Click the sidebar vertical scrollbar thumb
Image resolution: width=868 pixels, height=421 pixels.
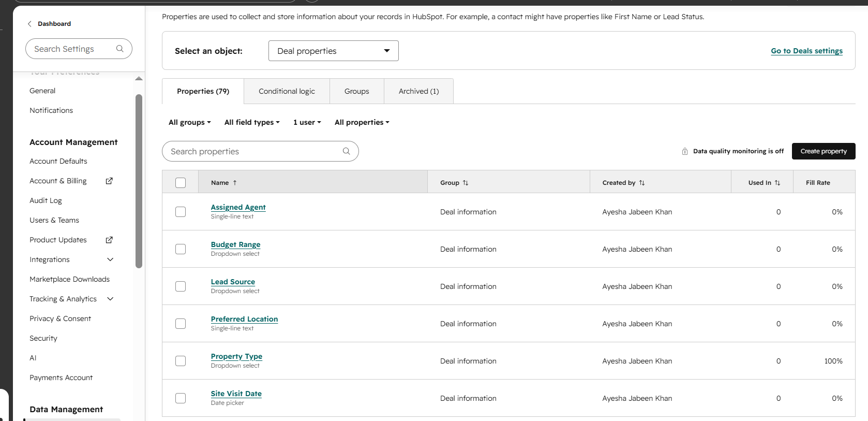pyautogui.click(x=139, y=181)
